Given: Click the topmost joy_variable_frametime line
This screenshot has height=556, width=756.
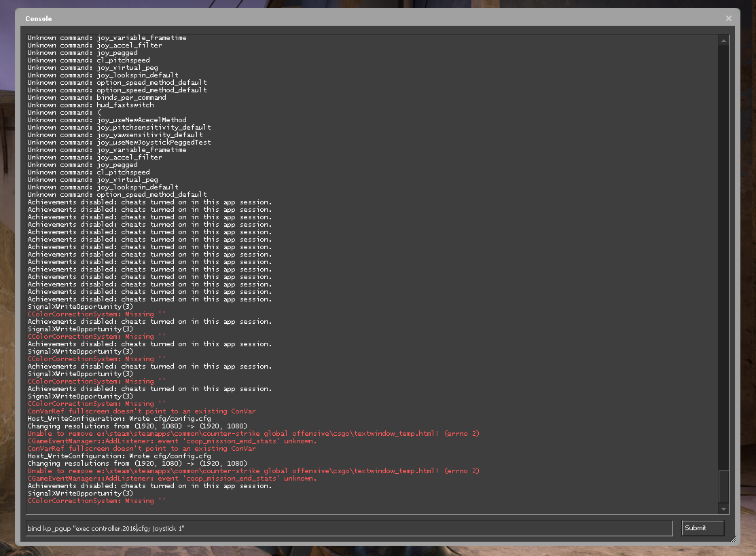Looking at the screenshot, I should click(107, 37).
